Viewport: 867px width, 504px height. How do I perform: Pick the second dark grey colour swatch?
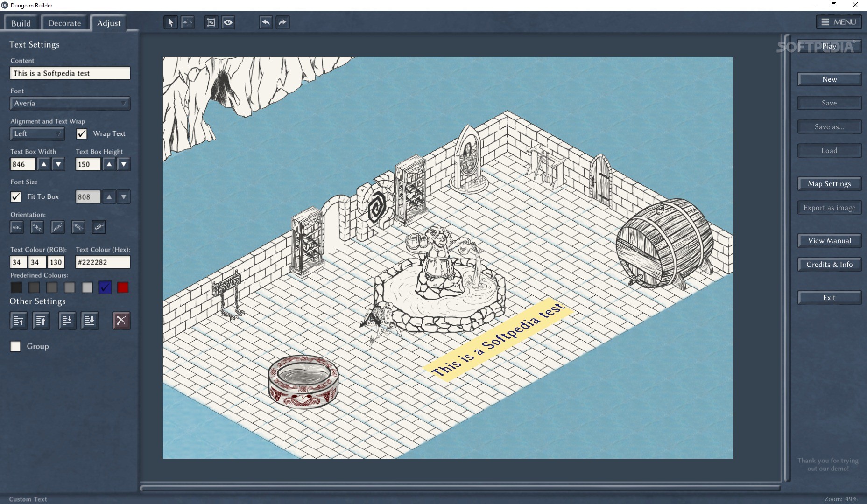point(34,288)
